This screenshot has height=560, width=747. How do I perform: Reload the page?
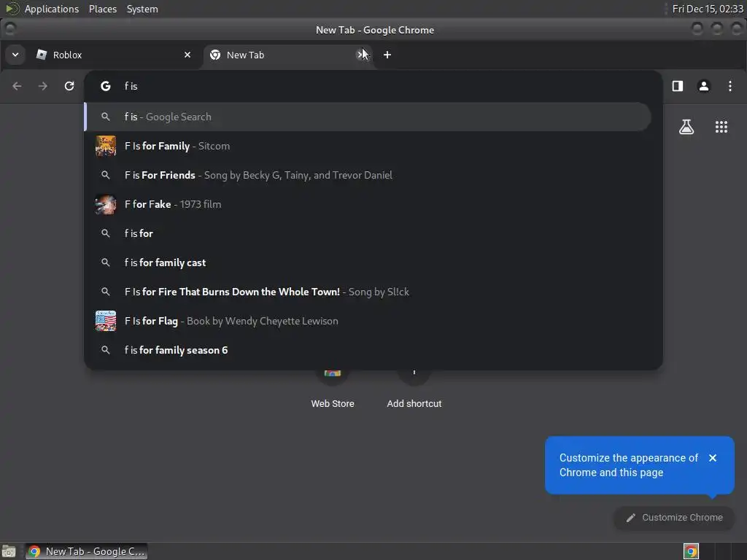point(69,86)
